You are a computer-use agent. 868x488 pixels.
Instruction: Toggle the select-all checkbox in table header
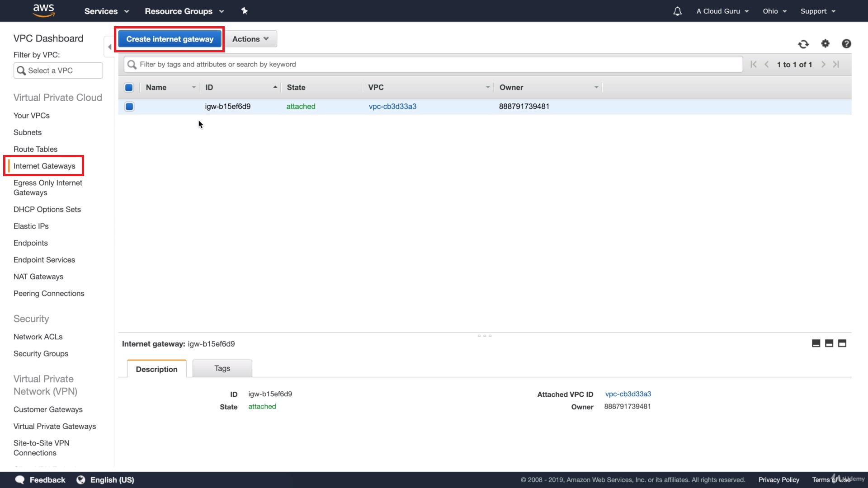coord(129,88)
